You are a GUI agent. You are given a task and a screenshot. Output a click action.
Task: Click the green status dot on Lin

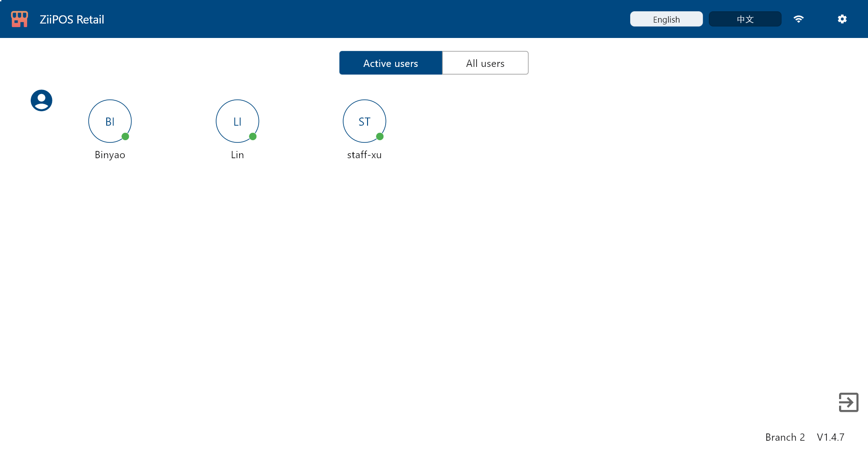click(x=253, y=137)
